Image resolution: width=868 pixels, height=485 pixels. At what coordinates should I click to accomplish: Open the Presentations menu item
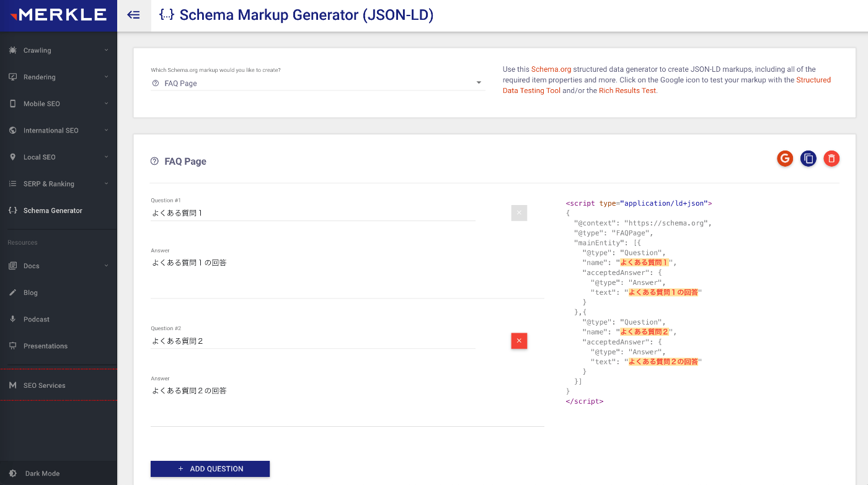(x=58, y=346)
